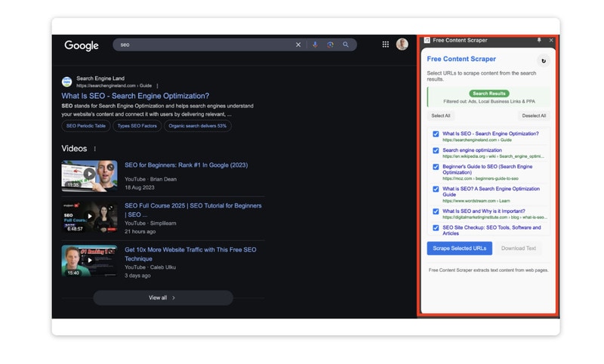Click the magnifying glass search icon
This screenshot has width=604, height=364.
(346, 45)
